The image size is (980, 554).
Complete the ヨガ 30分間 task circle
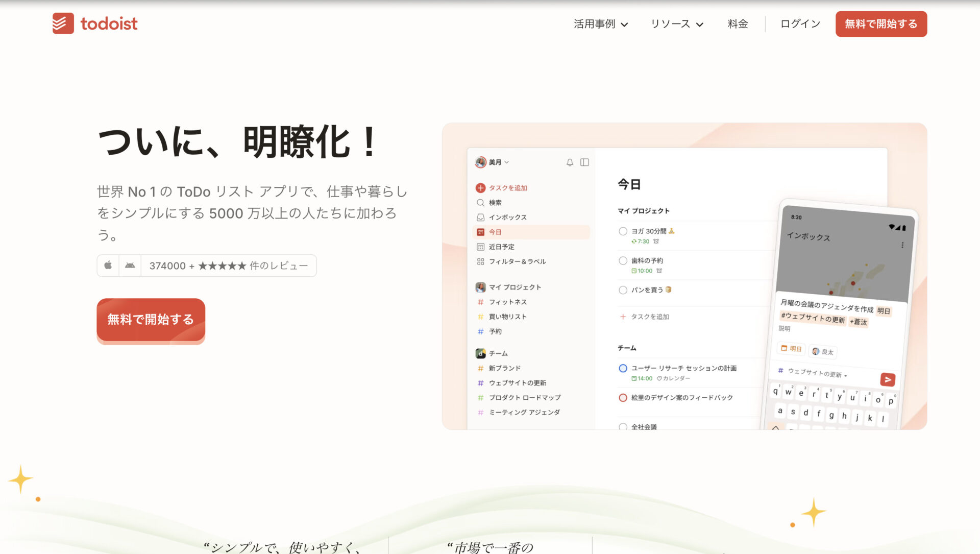(623, 231)
